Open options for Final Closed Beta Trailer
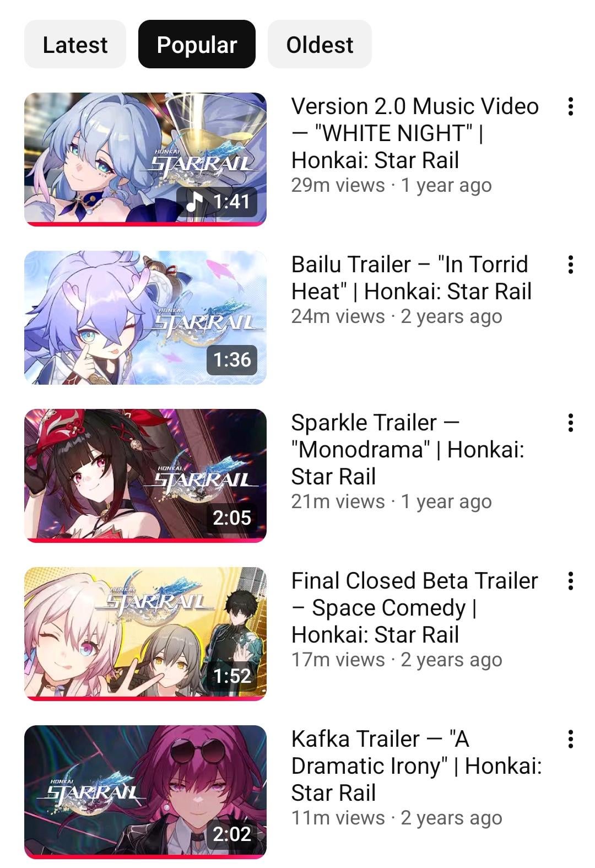 coord(571,581)
